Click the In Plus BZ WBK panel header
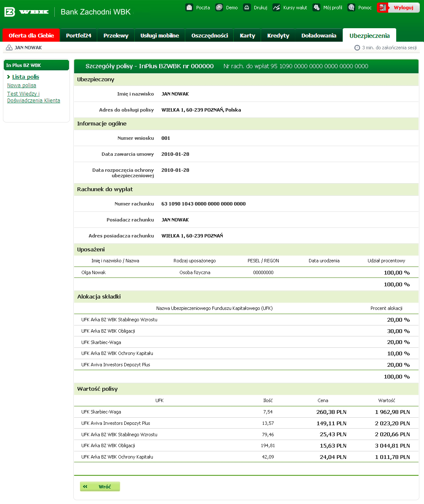The height and width of the screenshot is (504, 424). 36,65
